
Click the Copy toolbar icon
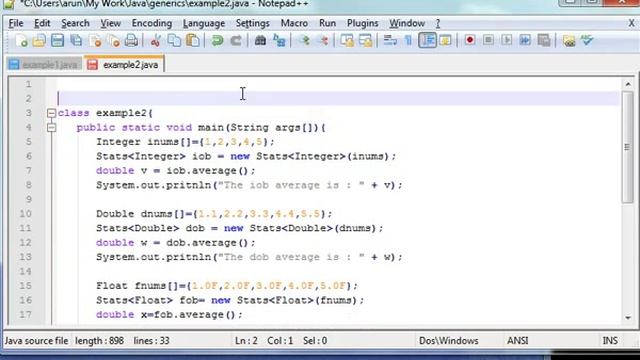pos(174,40)
